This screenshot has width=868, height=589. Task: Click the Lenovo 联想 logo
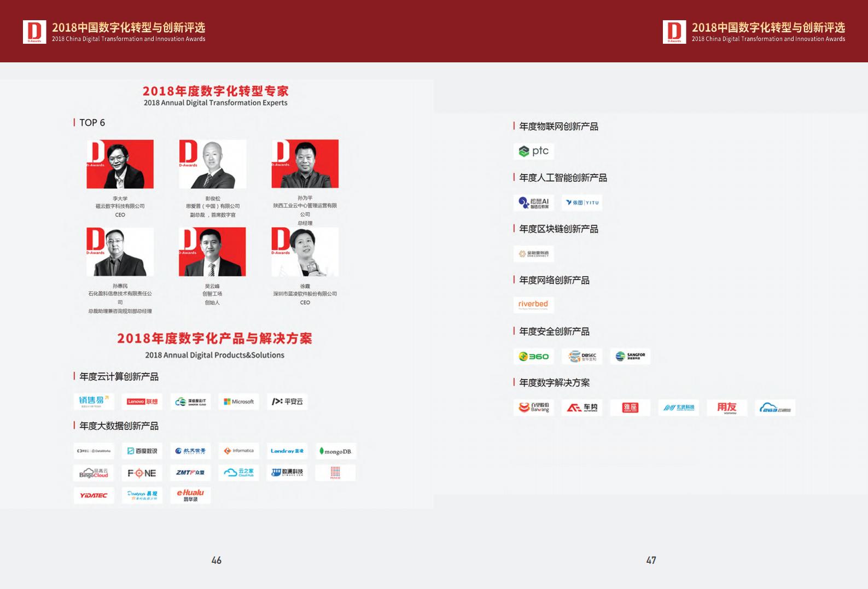[x=142, y=401]
